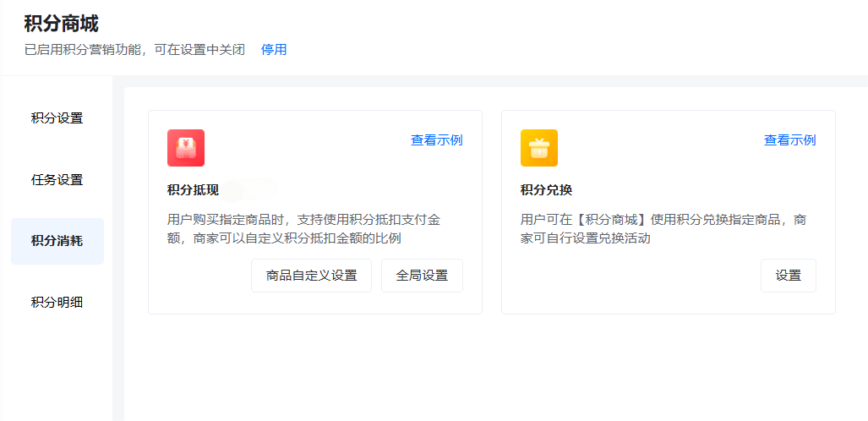
Task: Open 商品自定义设置 for points deduction
Action: click(312, 276)
